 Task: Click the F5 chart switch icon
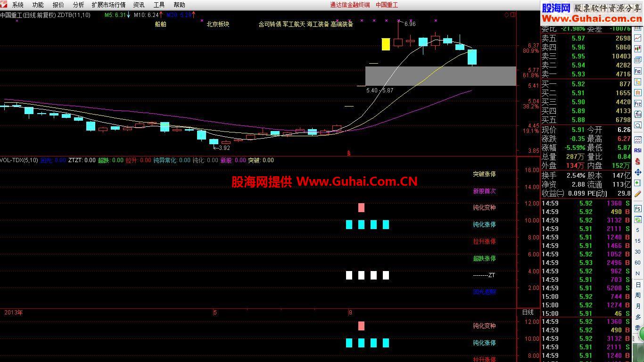tap(638, 208)
